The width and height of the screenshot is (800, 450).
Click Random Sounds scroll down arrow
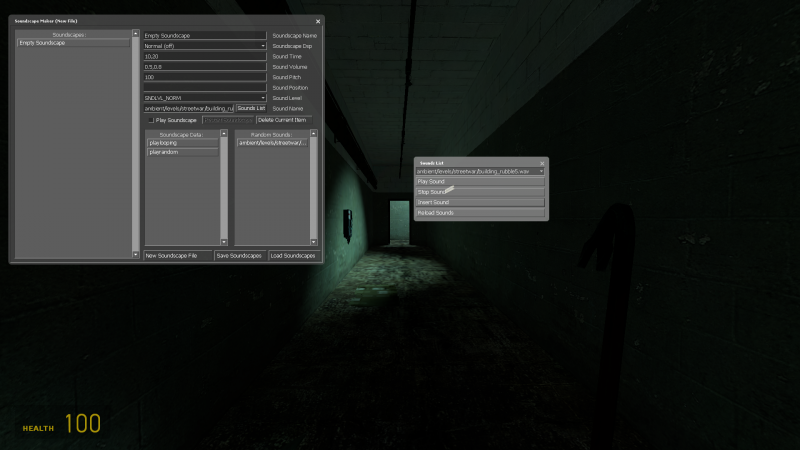pos(314,242)
